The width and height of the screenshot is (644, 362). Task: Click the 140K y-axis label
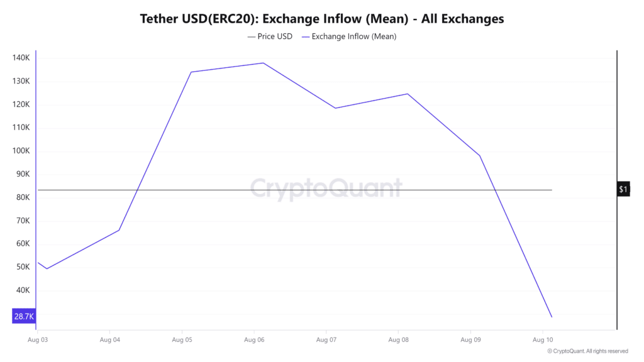point(21,58)
